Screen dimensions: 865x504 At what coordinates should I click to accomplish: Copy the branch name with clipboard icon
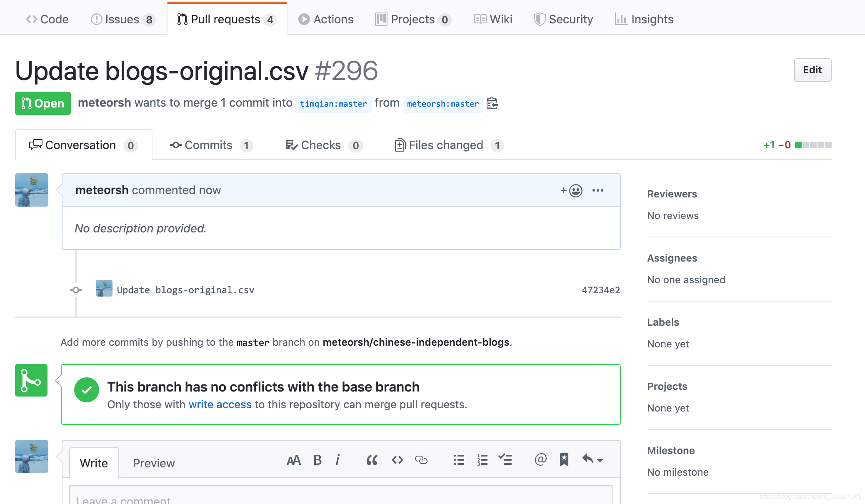click(x=492, y=103)
